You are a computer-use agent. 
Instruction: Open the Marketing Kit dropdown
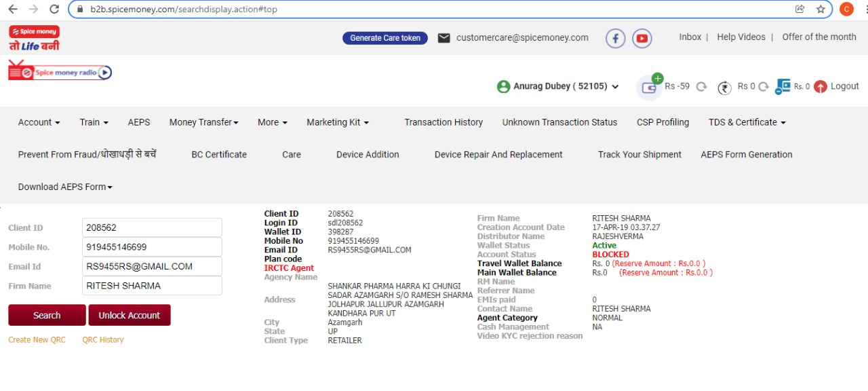337,122
